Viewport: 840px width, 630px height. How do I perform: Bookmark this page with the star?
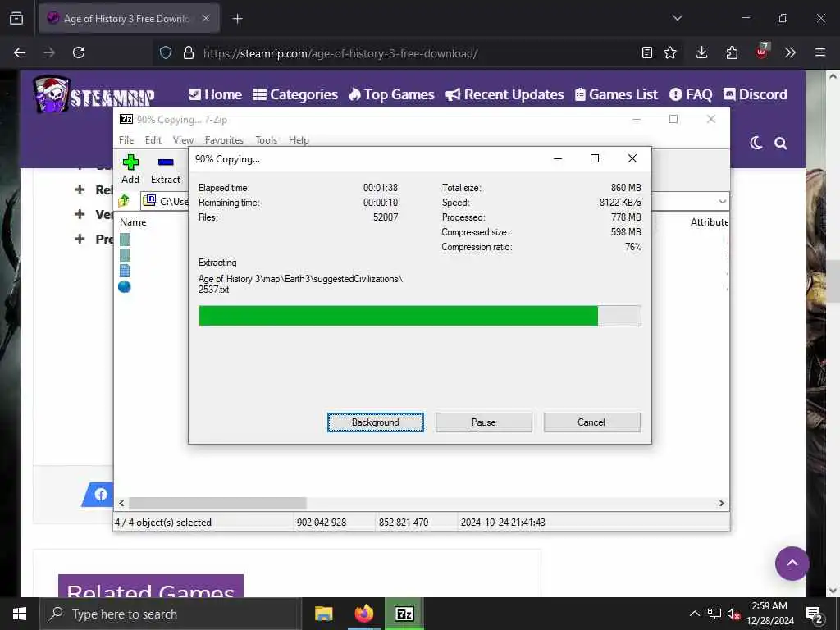tap(670, 52)
